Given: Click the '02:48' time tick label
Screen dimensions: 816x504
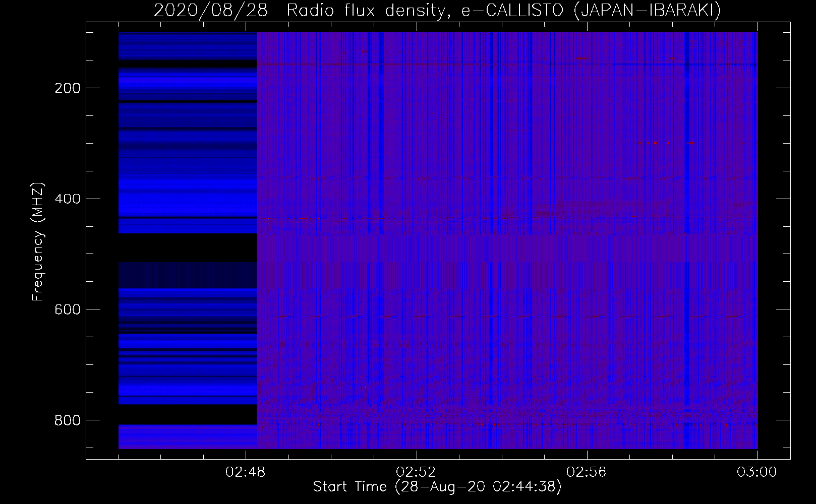Looking at the screenshot, I should [x=246, y=472].
